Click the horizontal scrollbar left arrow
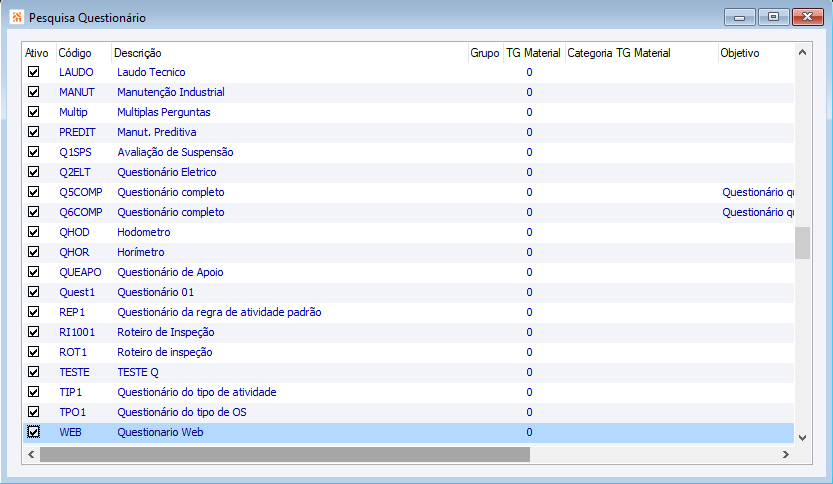 pos(31,454)
